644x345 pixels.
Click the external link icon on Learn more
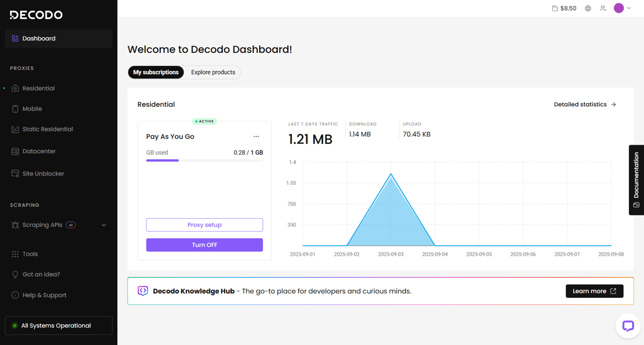pyautogui.click(x=613, y=291)
